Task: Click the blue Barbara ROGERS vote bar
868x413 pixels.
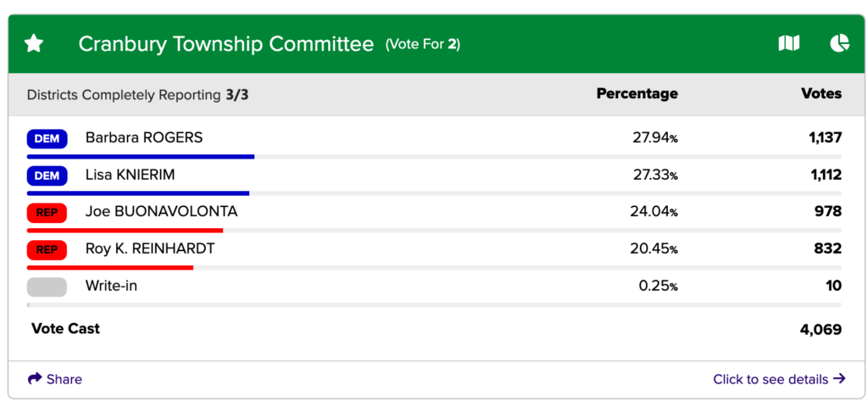Action: [x=141, y=157]
